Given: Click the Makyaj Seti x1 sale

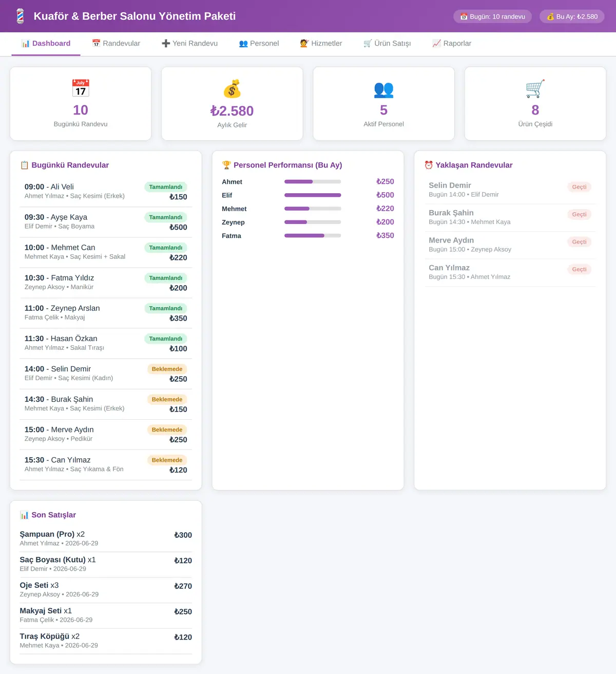Looking at the screenshot, I should click(x=106, y=615).
